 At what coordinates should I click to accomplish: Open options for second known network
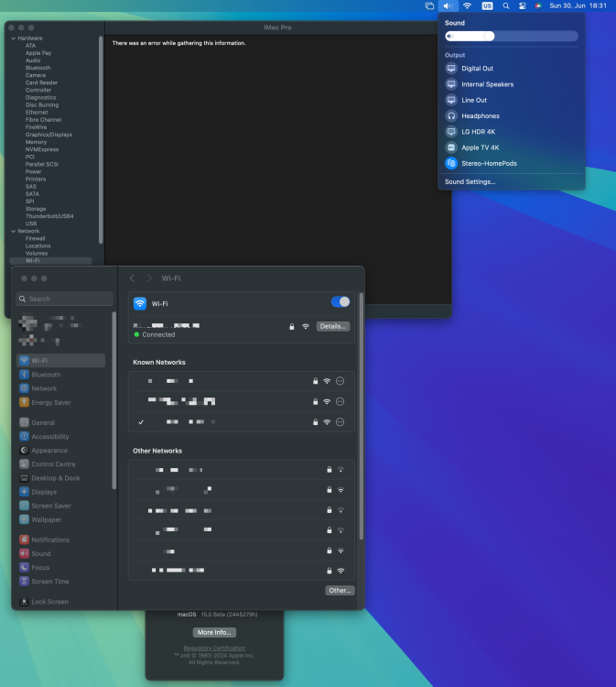coord(340,401)
